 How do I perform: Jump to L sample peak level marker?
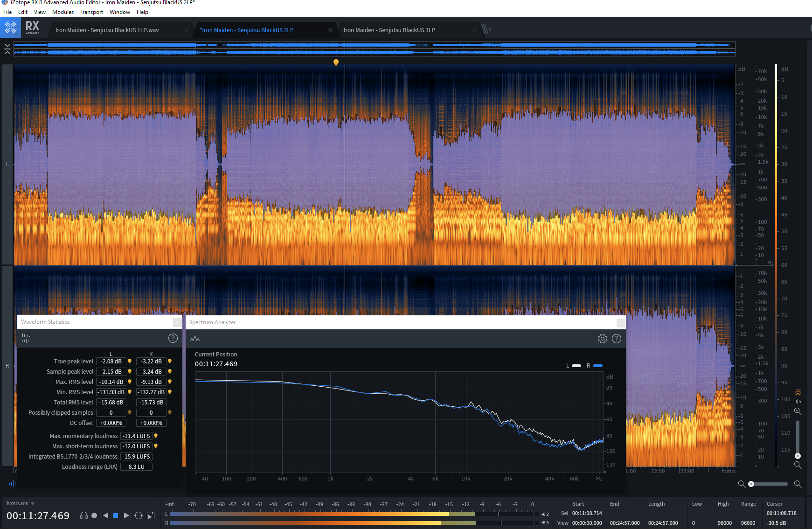coord(130,371)
